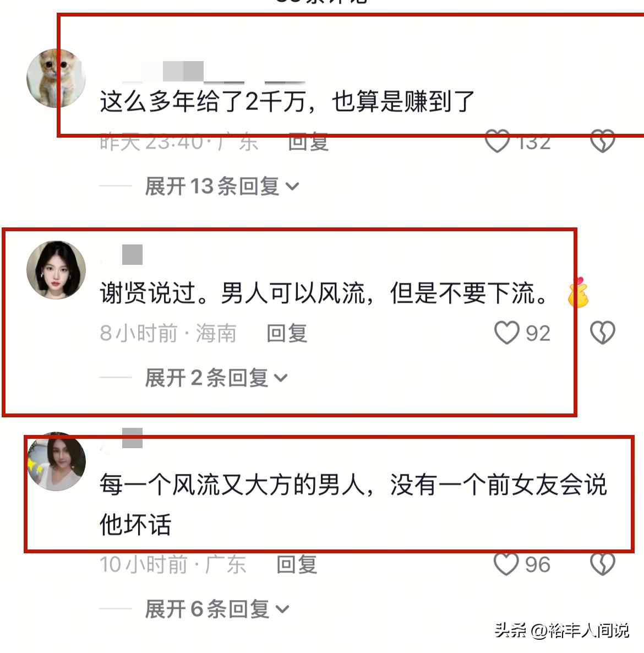Like the comment with 96 likes
Image resolution: width=644 pixels, height=653 pixels.
506,564
